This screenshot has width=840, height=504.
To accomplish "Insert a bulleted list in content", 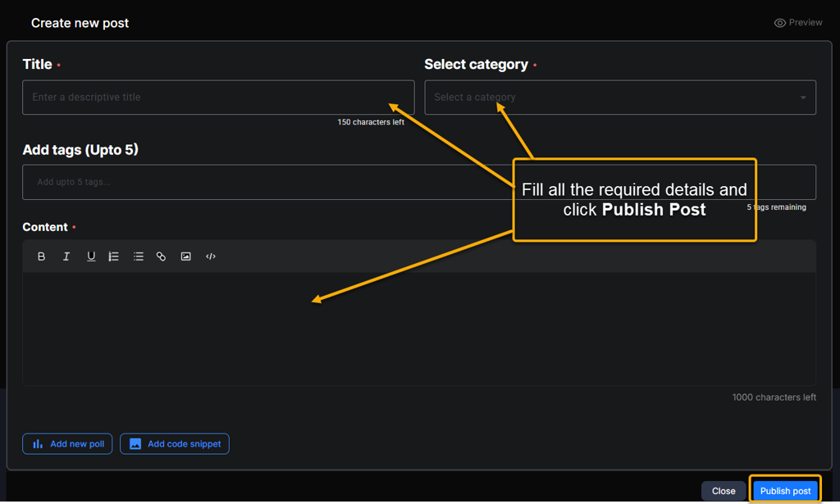I will tap(139, 257).
